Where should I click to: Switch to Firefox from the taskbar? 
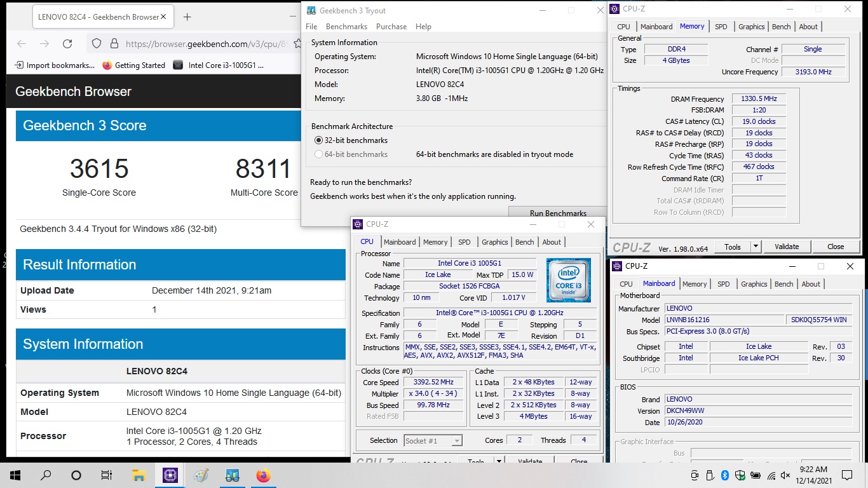263,475
